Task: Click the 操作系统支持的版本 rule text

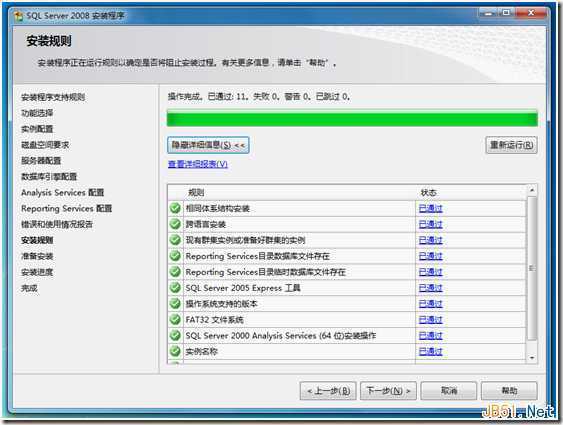Action: click(x=222, y=304)
